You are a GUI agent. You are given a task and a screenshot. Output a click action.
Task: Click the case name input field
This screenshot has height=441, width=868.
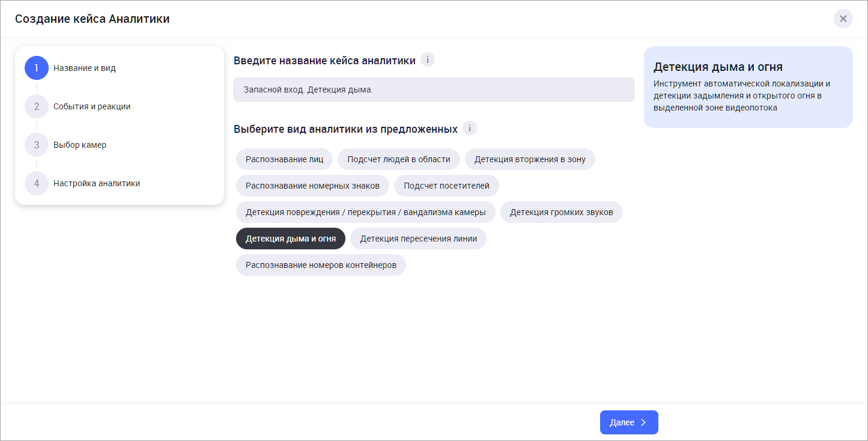click(433, 90)
